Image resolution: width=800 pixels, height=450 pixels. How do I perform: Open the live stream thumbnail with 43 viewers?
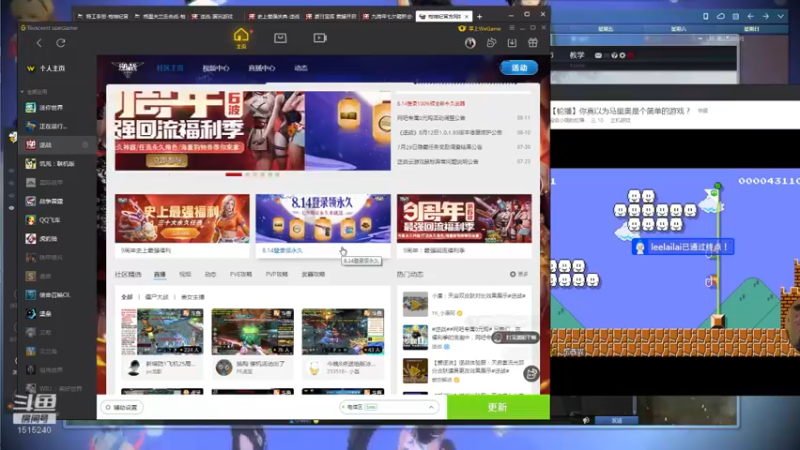click(343, 332)
